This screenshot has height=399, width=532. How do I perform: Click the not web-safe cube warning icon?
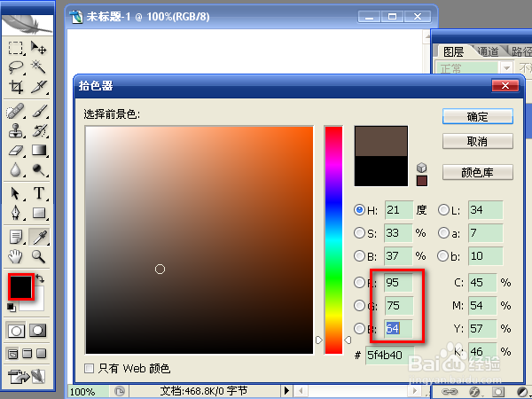(421, 168)
